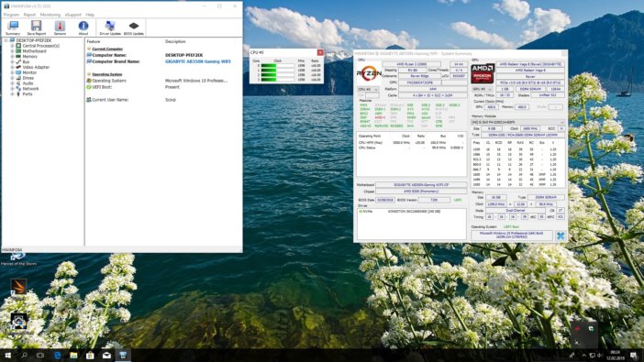
Task: Expand the Motherboard node
Action: point(12,51)
